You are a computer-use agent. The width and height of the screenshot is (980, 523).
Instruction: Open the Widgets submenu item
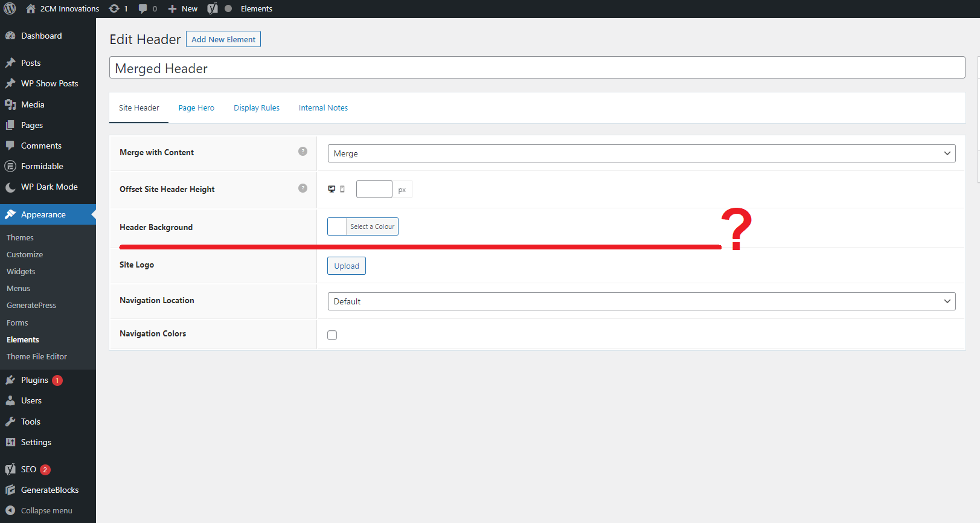point(21,272)
